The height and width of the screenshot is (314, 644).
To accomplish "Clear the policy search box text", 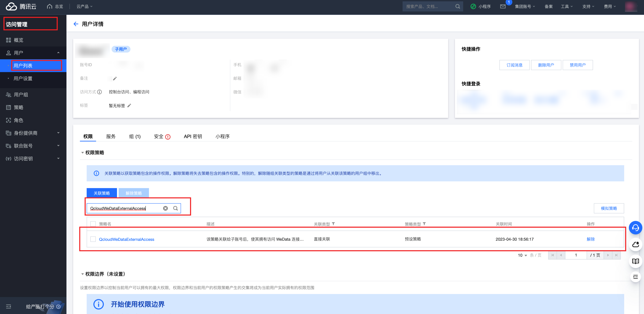I will tap(165, 208).
